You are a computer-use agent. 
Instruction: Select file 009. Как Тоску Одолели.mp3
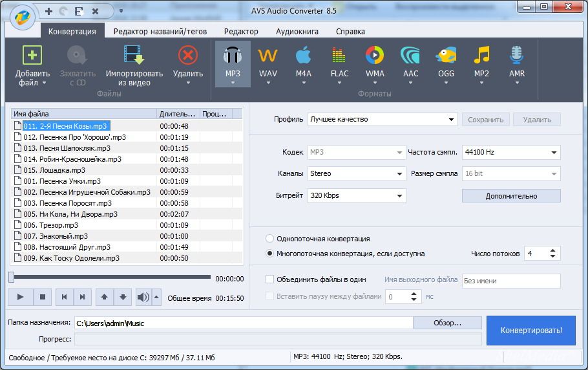click(x=71, y=258)
